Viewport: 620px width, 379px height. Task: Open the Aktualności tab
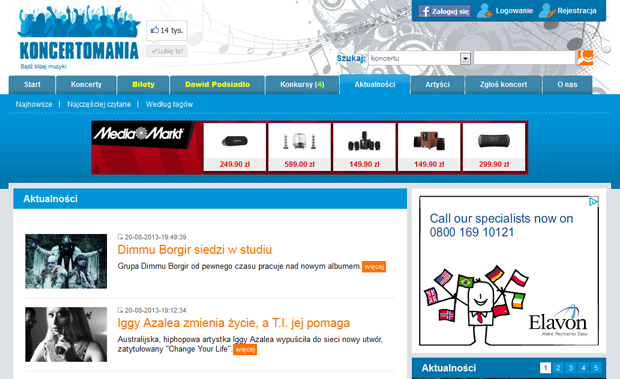click(375, 84)
